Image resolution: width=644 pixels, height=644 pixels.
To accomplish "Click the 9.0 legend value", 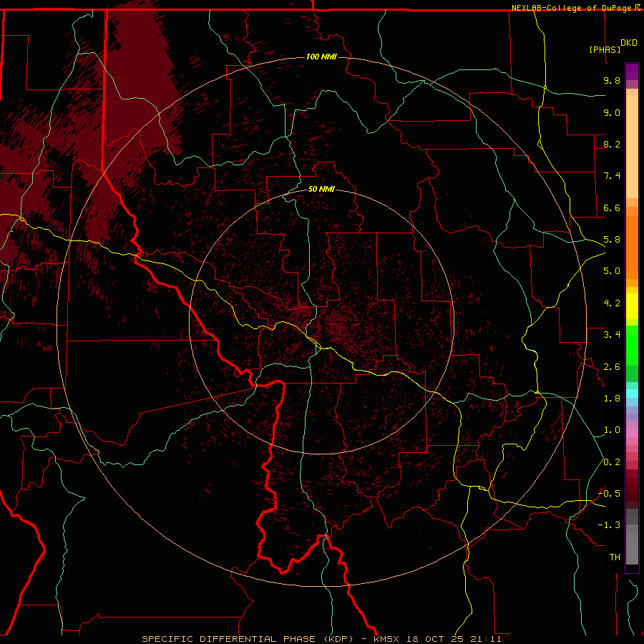I will tap(612, 112).
